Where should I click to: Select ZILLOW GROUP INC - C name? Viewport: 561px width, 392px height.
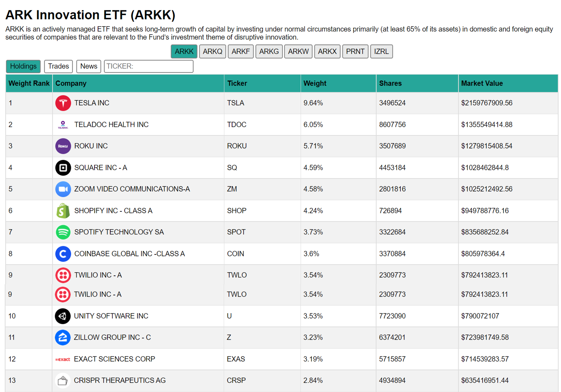point(112,338)
